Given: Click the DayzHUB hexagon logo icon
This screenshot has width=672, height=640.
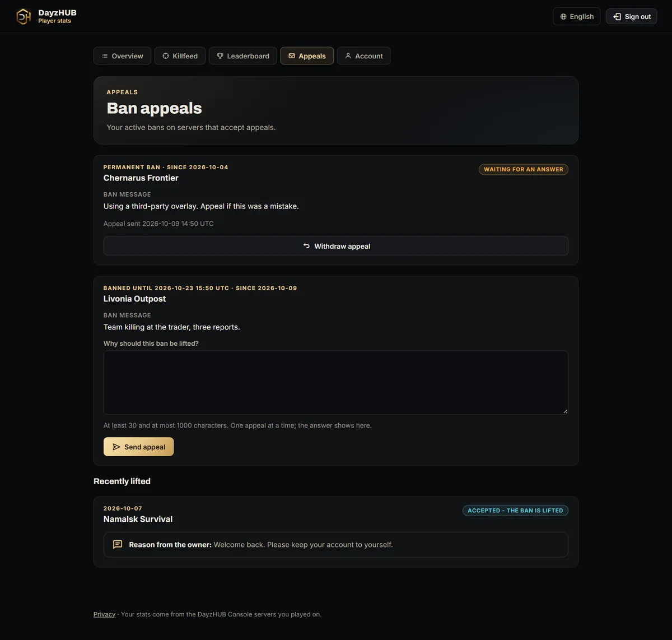Looking at the screenshot, I should coord(24,16).
